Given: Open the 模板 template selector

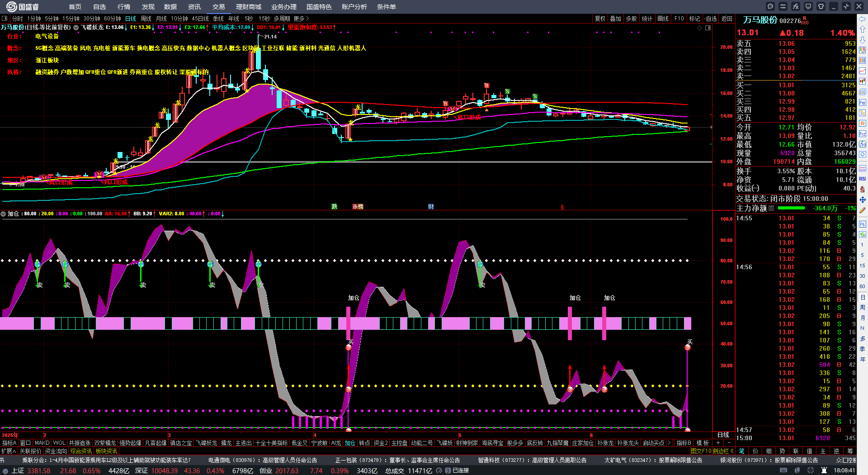Looking at the screenshot, I should point(703,443).
